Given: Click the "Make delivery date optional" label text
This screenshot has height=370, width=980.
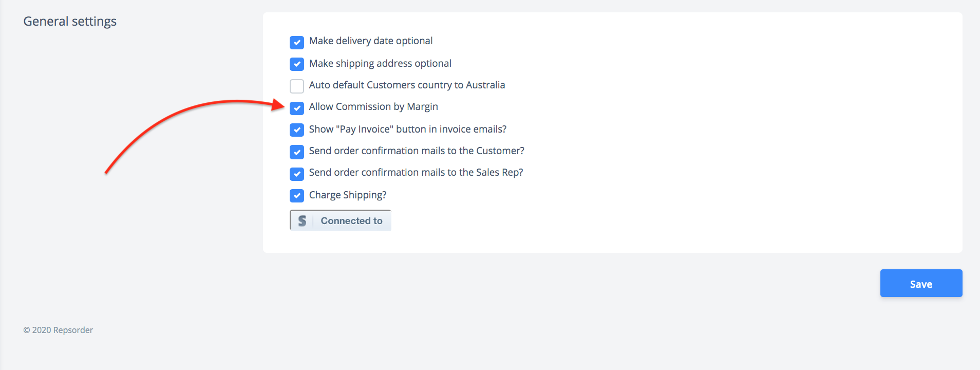Looking at the screenshot, I should coord(371,41).
